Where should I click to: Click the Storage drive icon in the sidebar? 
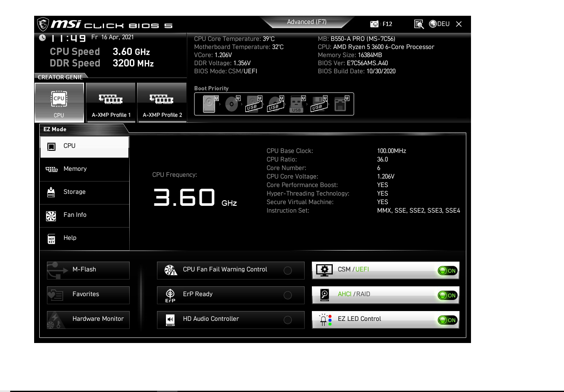pyautogui.click(x=51, y=192)
